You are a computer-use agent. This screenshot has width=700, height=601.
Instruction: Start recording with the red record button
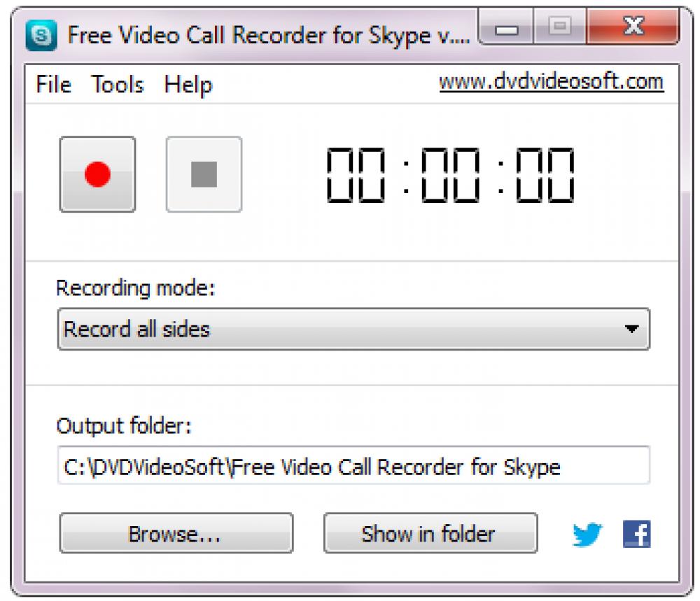[x=98, y=174]
